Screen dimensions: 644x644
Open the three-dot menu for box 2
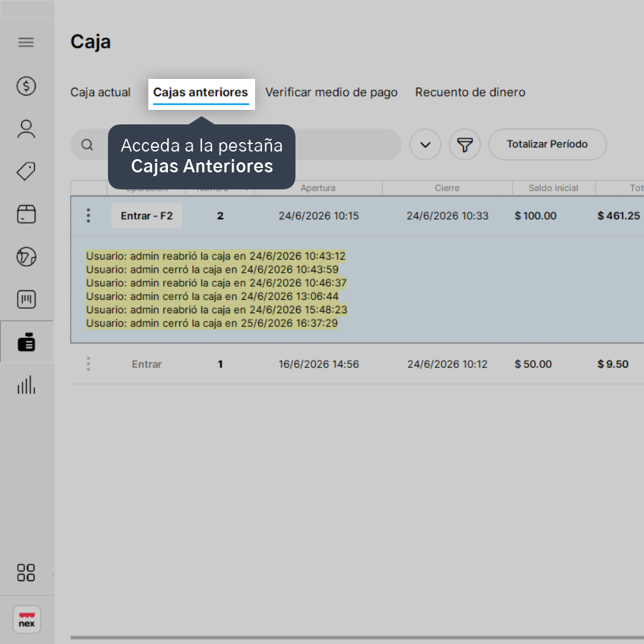(x=88, y=216)
